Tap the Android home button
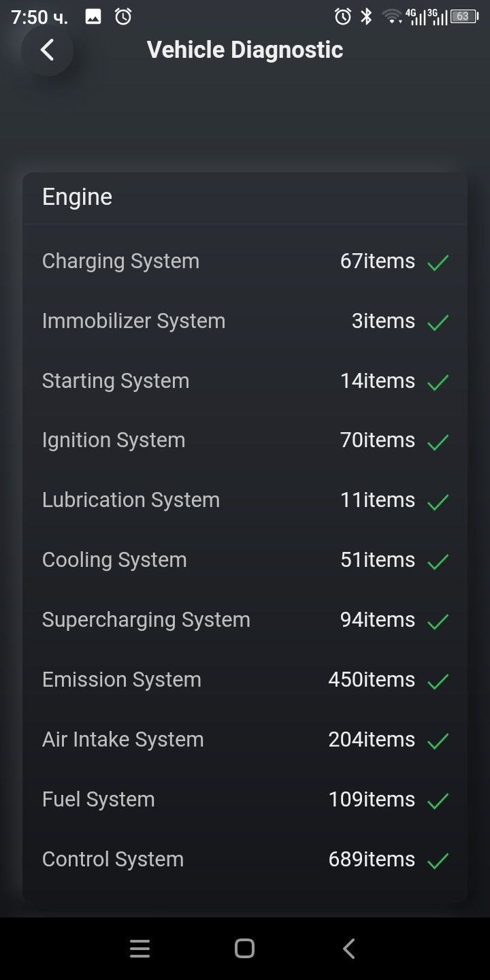 click(x=244, y=949)
